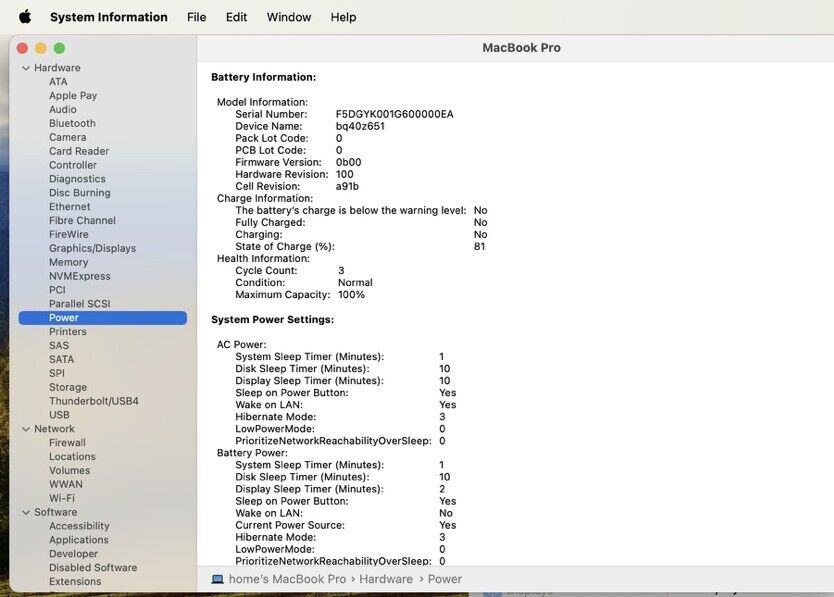The height and width of the screenshot is (597, 834).
Task: Select Apple Pay in the sidebar
Action: (73, 96)
